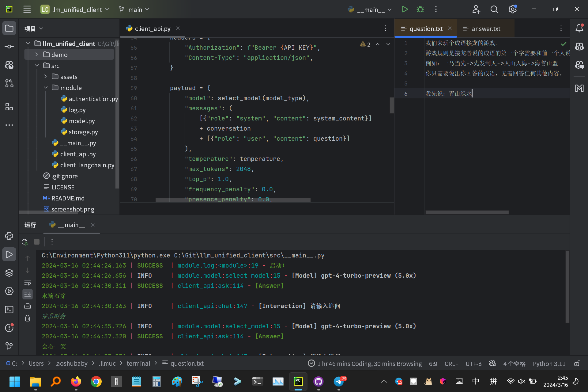Screen dimensions: 588x392
Task: Open the Terminal tool window
Action: pyautogui.click(x=9, y=310)
